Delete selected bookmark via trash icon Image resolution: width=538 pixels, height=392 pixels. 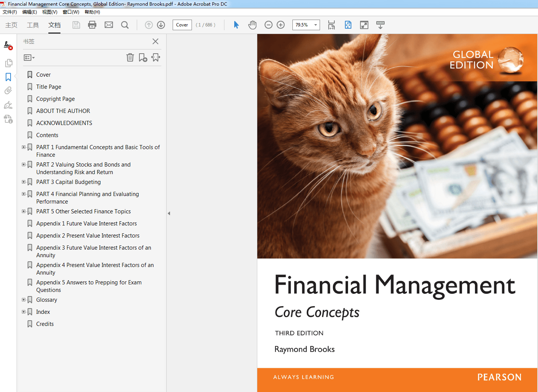130,57
